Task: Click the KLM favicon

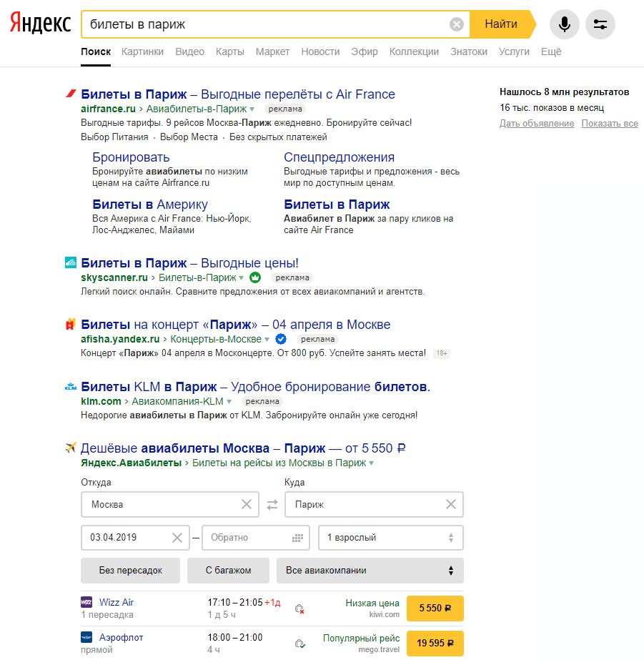Action: 71,386
